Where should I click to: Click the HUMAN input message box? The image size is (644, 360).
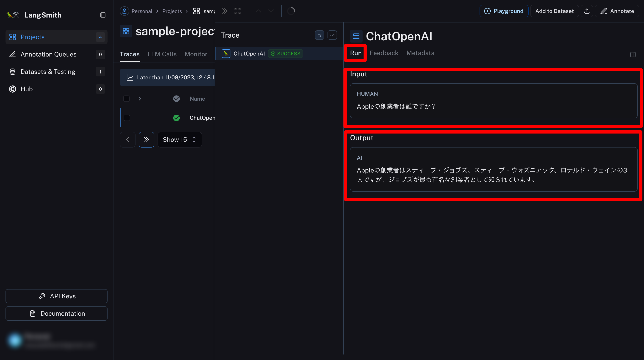click(494, 101)
